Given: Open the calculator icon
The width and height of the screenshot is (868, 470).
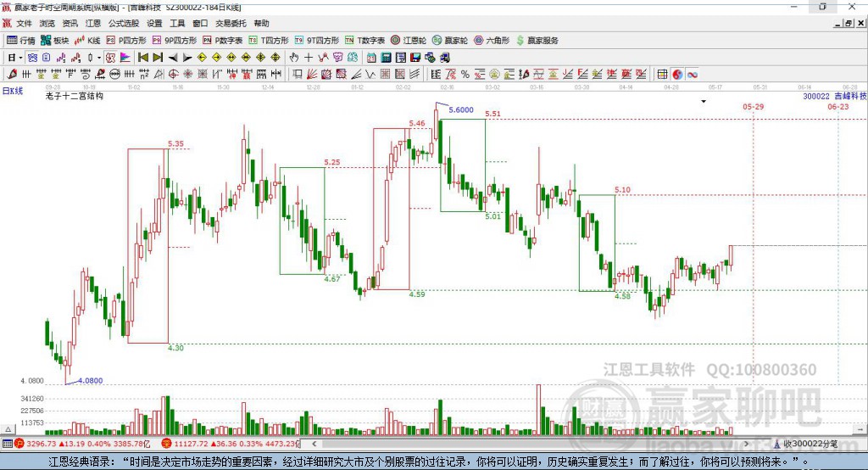Looking at the screenshot, I should point(386,57).
